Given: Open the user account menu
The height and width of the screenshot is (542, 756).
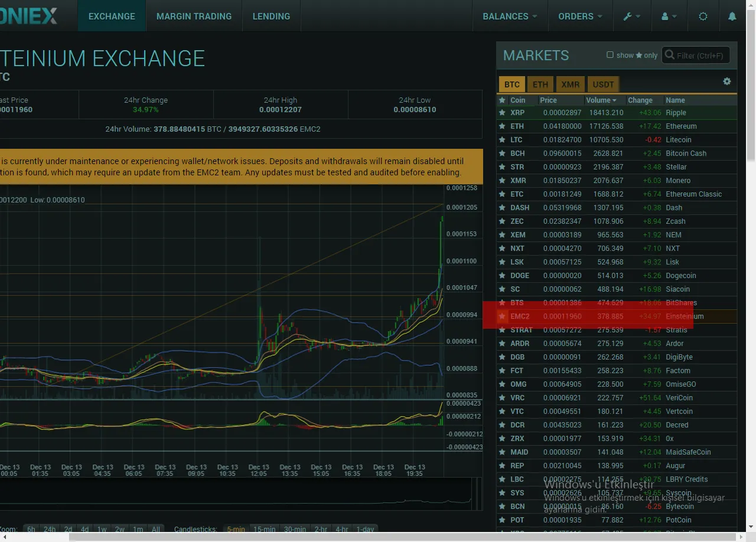Looking at the screenshot, I should pyautogui.click(x=669, y=16).
